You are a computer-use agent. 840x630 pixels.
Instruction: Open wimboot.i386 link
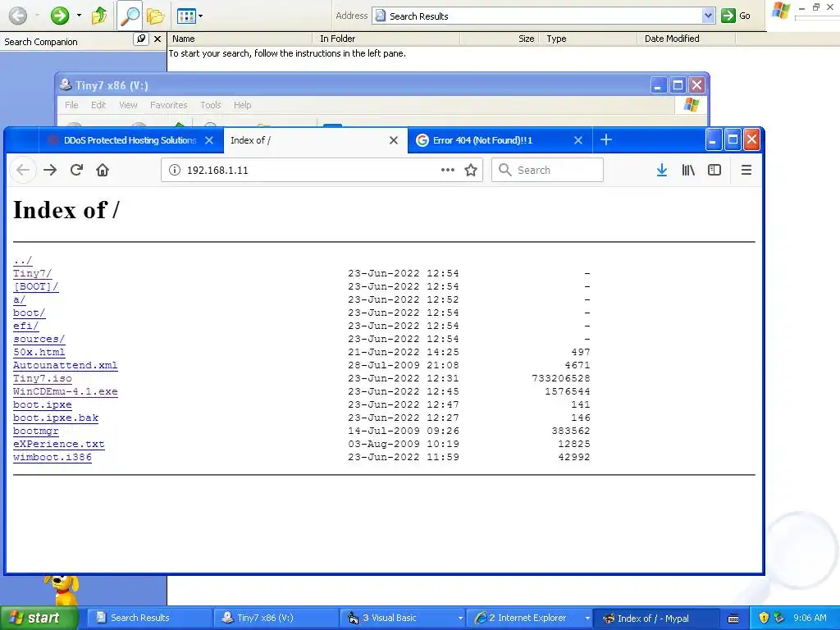52,457
